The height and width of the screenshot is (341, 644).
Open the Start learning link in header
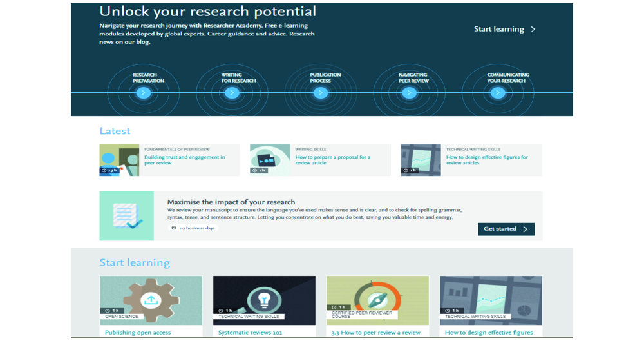pos(498,29)
